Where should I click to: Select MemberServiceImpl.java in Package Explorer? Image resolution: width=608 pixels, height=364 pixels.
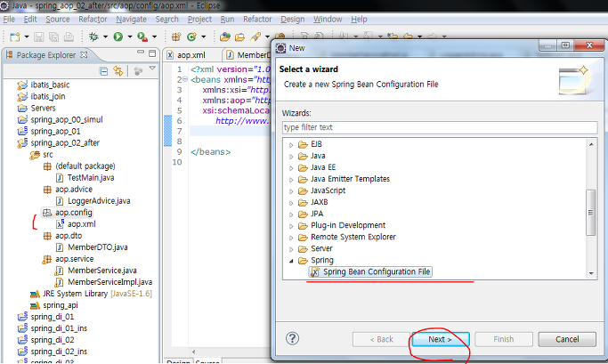click(103, 282)
